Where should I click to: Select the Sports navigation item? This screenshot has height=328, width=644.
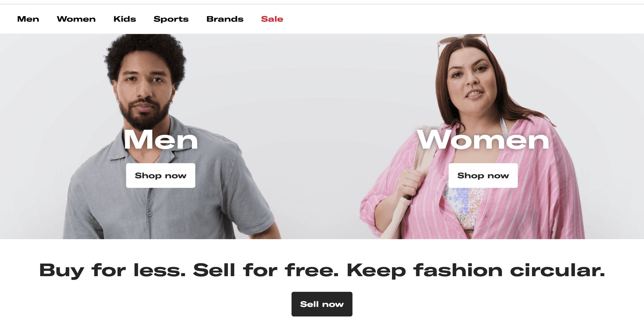tap(171, 19)
